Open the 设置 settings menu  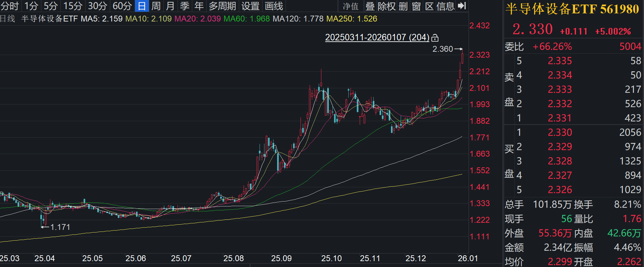250,6
